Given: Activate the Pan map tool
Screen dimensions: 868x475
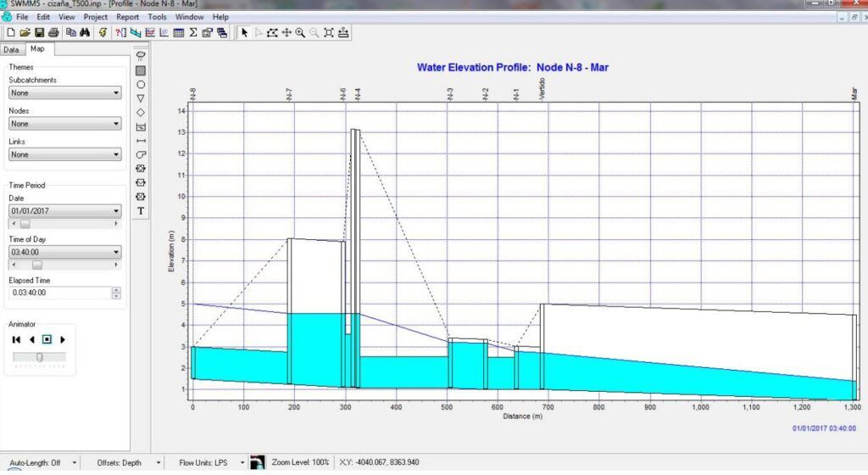Looking at the screenshot, I should [287, 33].
